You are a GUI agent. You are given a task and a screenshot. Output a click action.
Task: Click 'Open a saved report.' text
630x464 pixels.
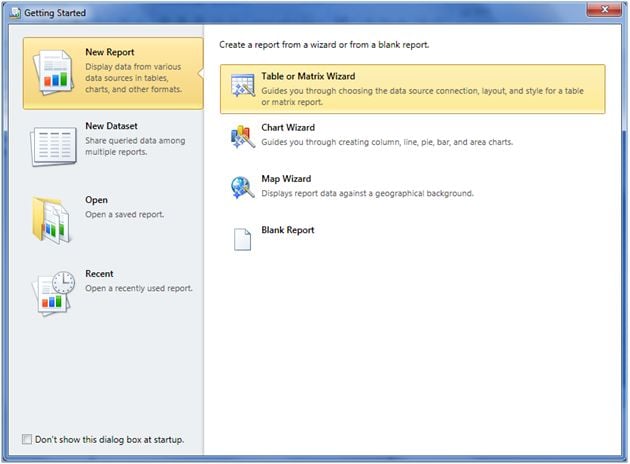[x=125, y=215]
